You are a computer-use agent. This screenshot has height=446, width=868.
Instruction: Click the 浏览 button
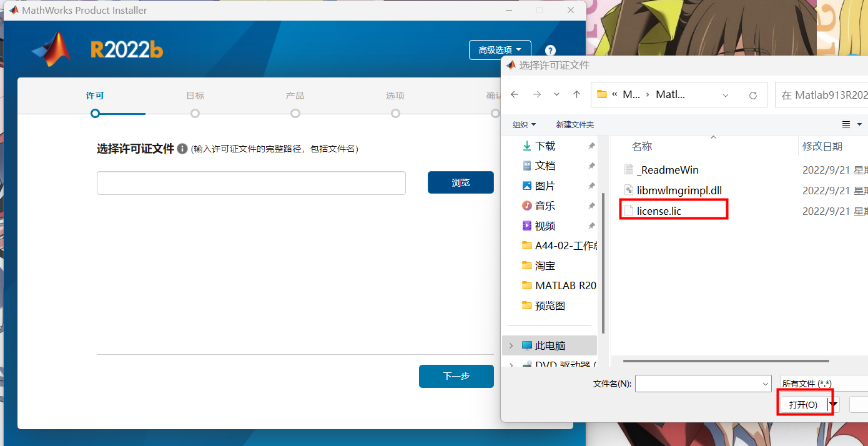pyautogui.click(x=460, y=182)
